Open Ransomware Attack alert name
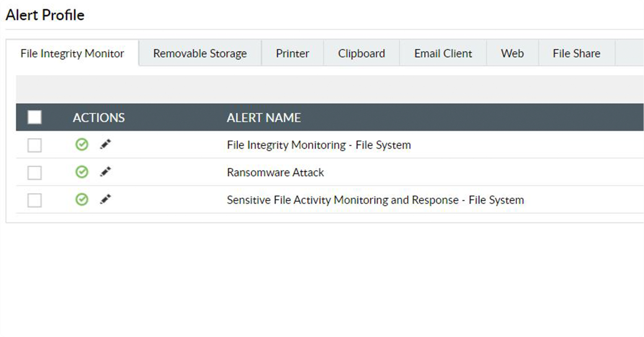This screenshot has height=337, width=644. 275,173
